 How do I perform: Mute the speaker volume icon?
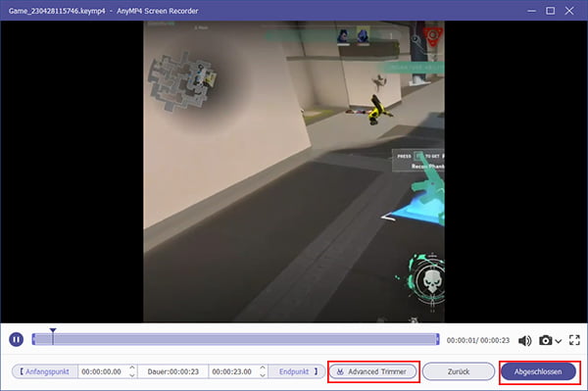[524, 340]
